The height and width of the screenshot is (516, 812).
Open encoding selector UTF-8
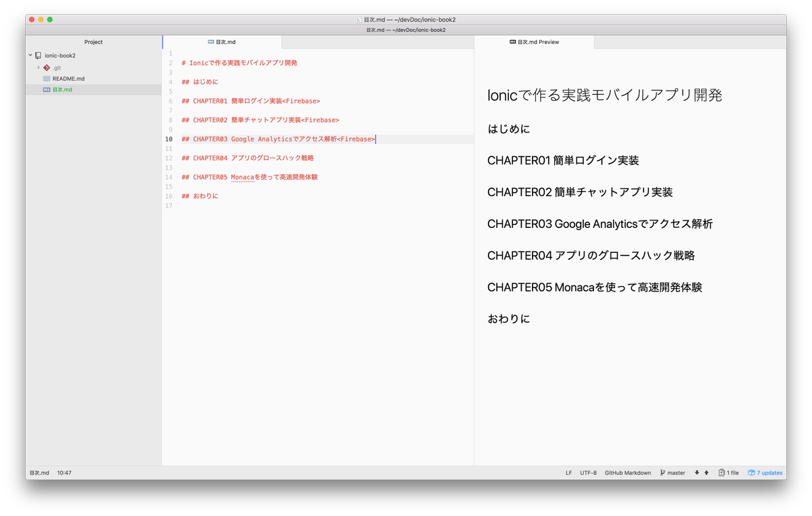click(588, 473)
